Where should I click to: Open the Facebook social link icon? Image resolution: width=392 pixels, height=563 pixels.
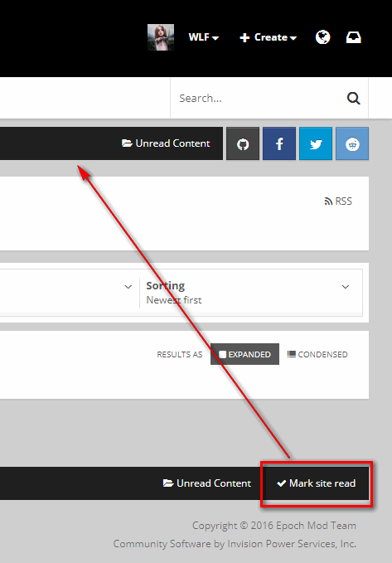[x=279, y=143]
